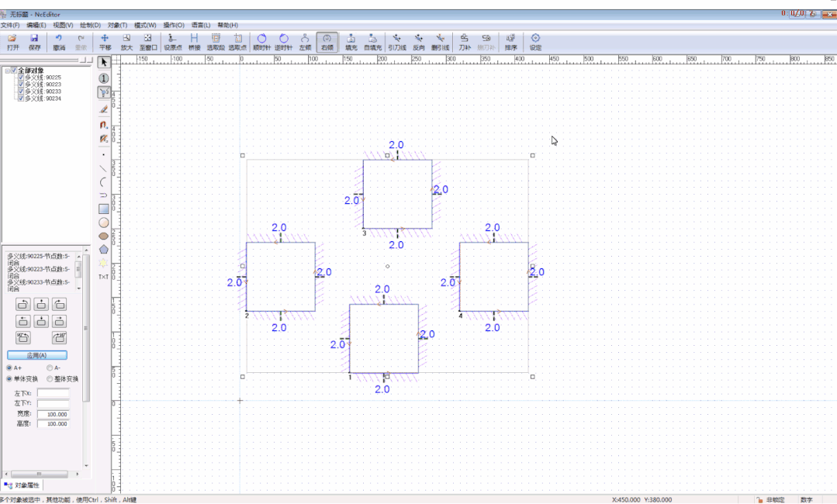The width and height of the screenshot is (837, 504).
Task: Click the 高度 value field
Action: point(54,424)
